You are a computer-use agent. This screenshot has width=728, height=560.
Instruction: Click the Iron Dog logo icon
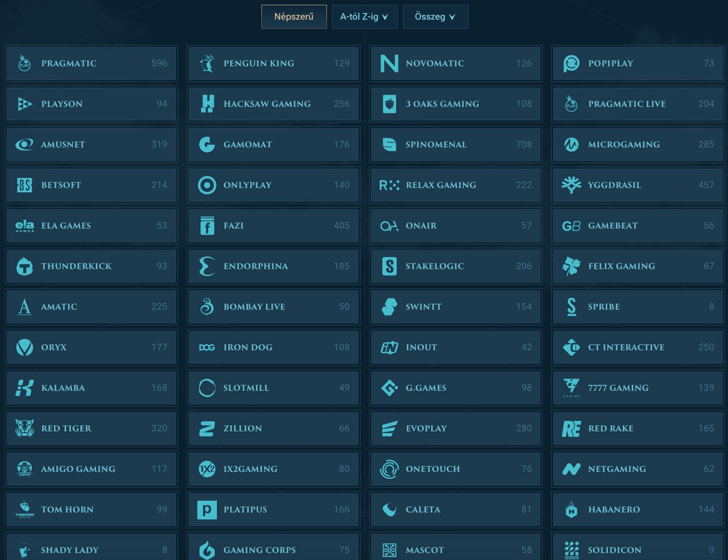pos(207,347)
